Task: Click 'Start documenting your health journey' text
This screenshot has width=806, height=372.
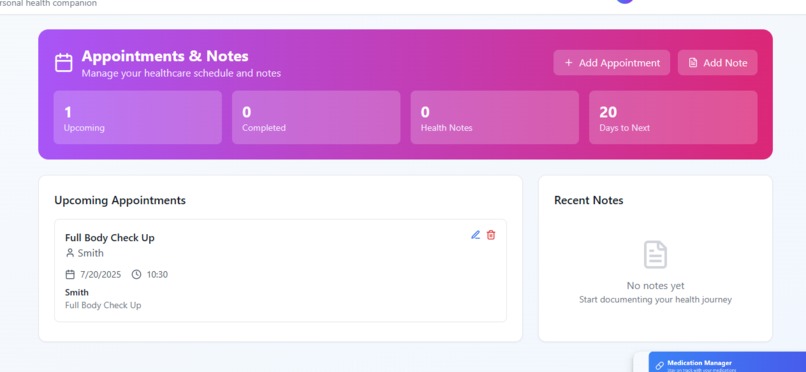Action: click(655, 300)
